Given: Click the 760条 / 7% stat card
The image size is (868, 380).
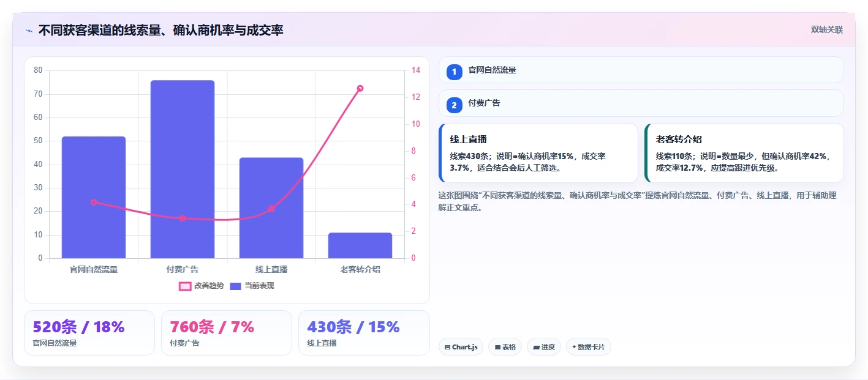Looking at the screenshot, I should pos(227,333).
